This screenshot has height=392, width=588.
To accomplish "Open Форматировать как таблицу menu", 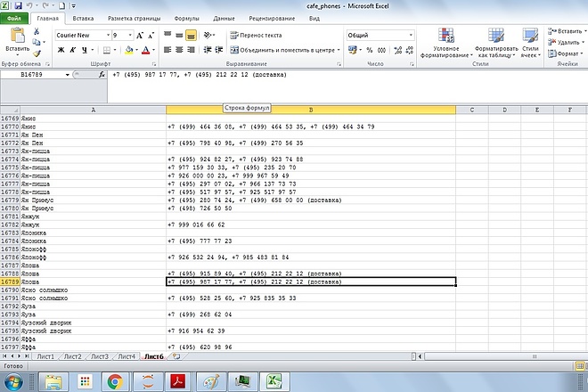I will click(496, 43).
